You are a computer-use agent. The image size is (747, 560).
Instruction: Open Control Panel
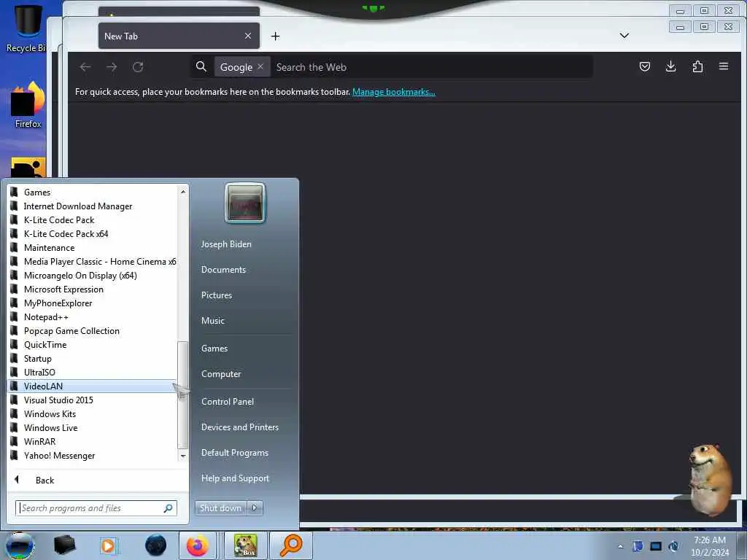click(228, 402)
